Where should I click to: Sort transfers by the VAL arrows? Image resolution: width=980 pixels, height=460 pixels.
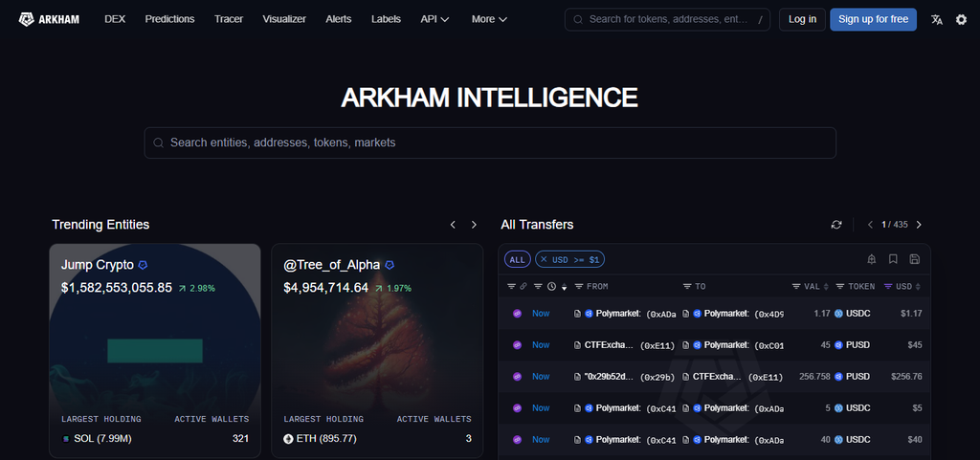(826, 287)
